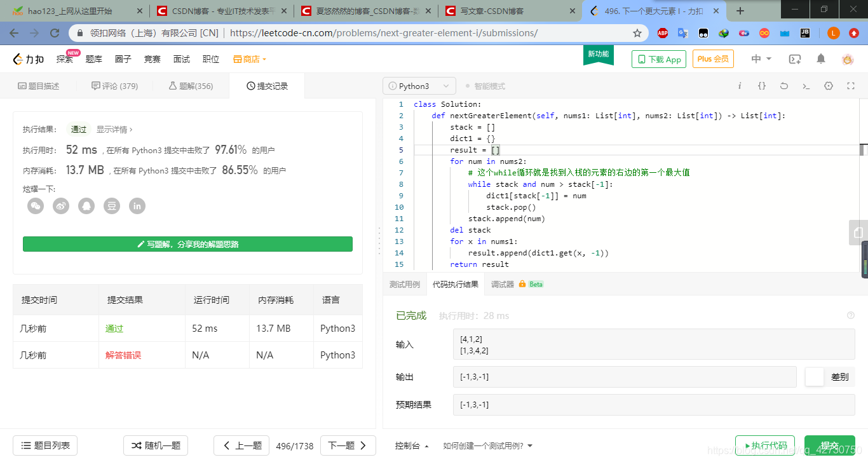Screen dimensions: 868x462
Task: Click the Chrome profile L avatar
Action: point(834,33)
